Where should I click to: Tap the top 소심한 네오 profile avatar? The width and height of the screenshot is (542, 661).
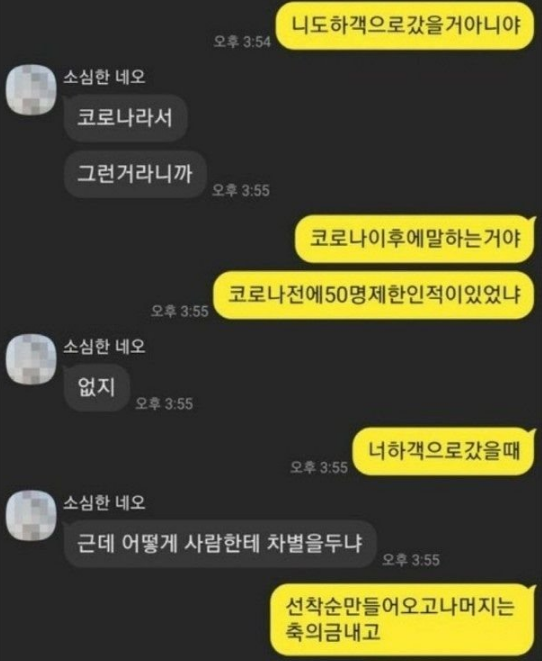coord(31,89)
